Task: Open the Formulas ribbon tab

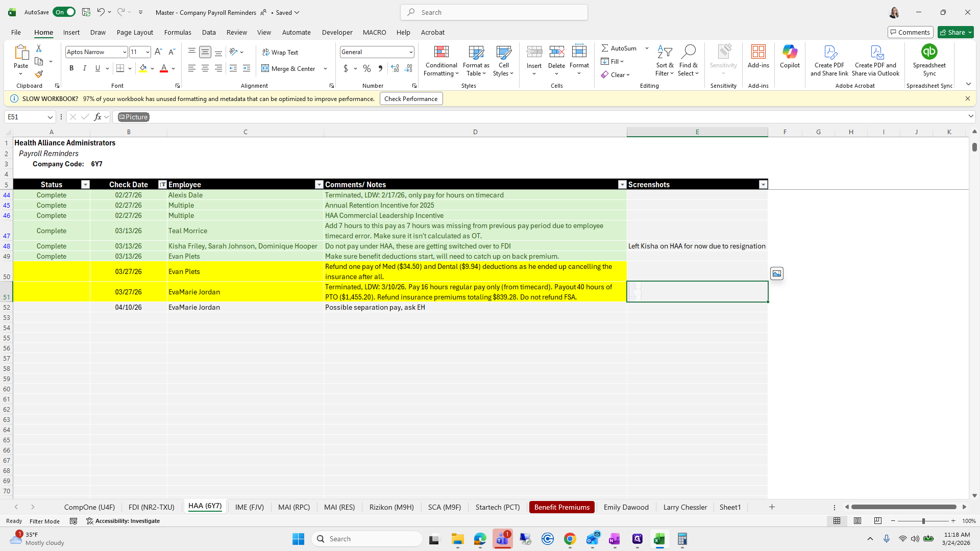Action: pyautogui.click(x=178, y=32)
